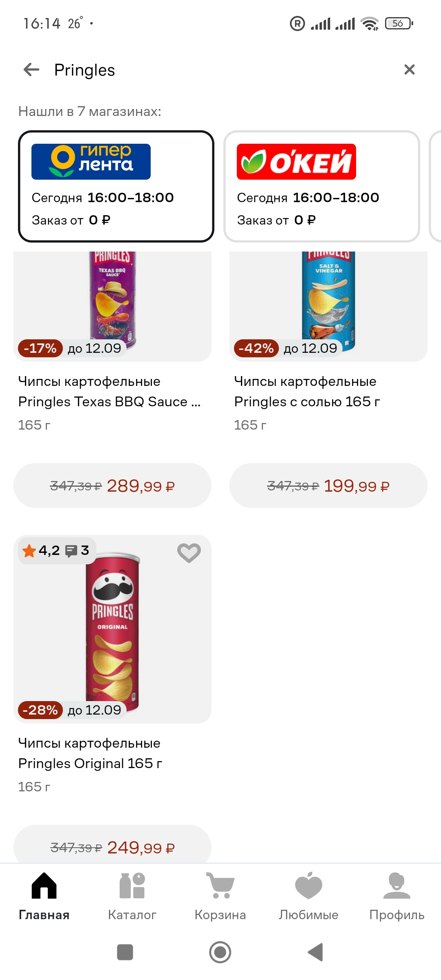The height and width of the screenshot is (980, 441).
Task: Clear the search with the X icon
Action: pyautogui.click(x=409, y=70)
